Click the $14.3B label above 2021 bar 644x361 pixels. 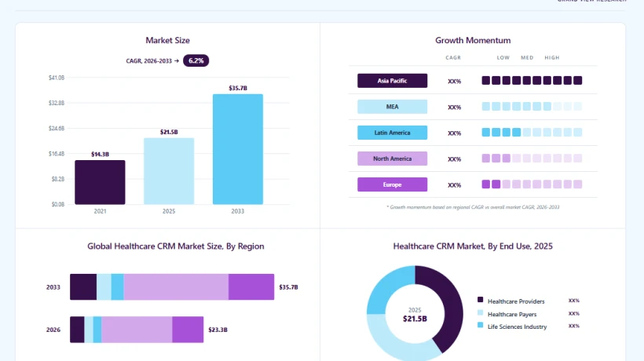click(x=100, y=155)
